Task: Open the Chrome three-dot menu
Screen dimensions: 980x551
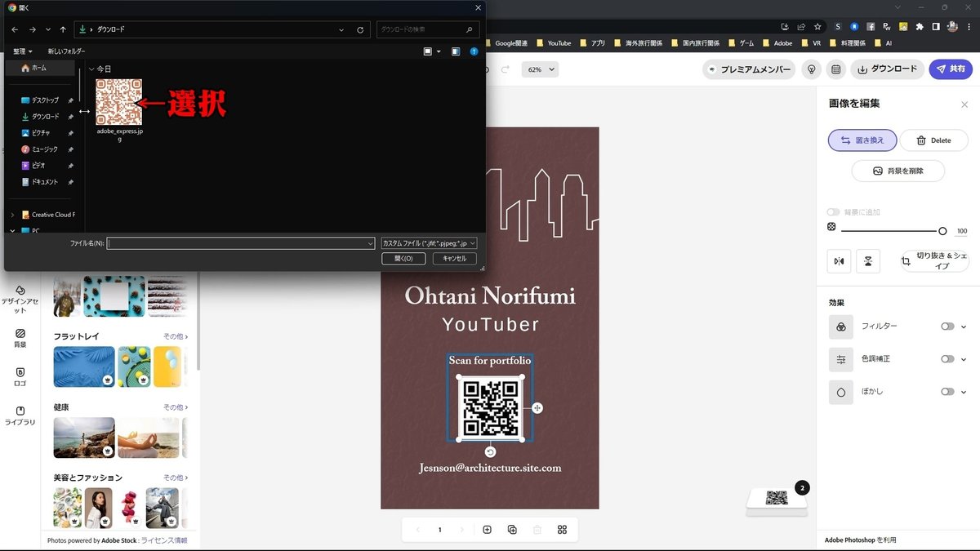Action: [970, 26]
